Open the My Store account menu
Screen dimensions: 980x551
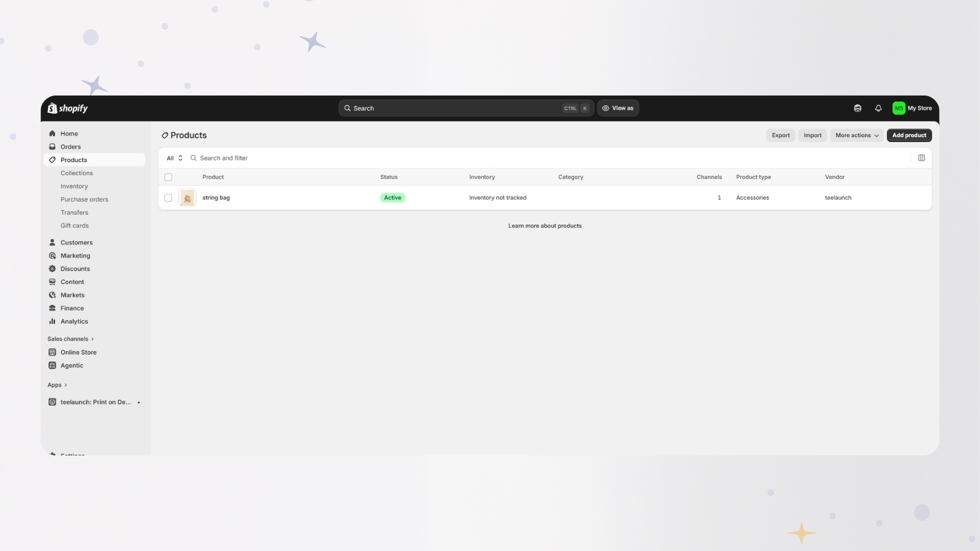[x=912, y=108]
